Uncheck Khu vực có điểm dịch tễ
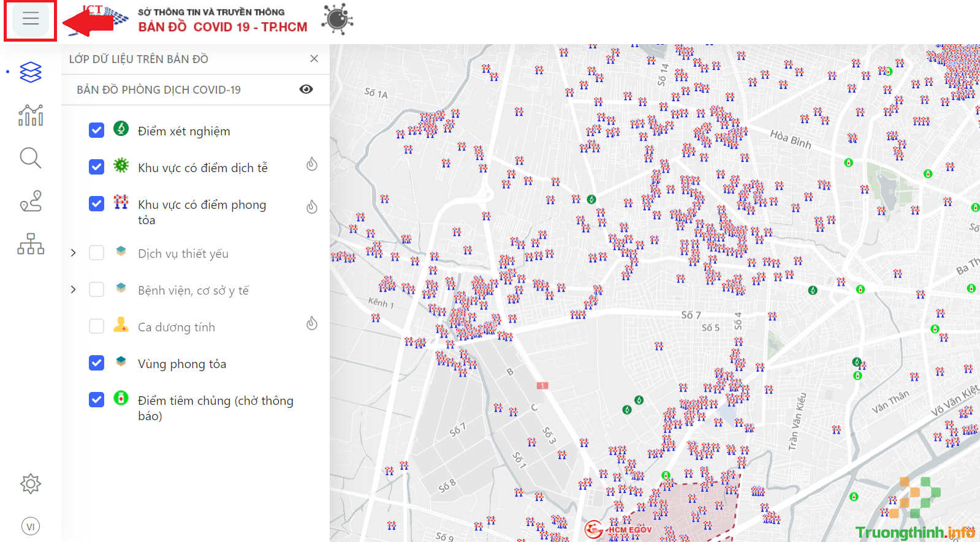Image resolution: width=980 pixels, height=542 pixels. click(96, 167)
